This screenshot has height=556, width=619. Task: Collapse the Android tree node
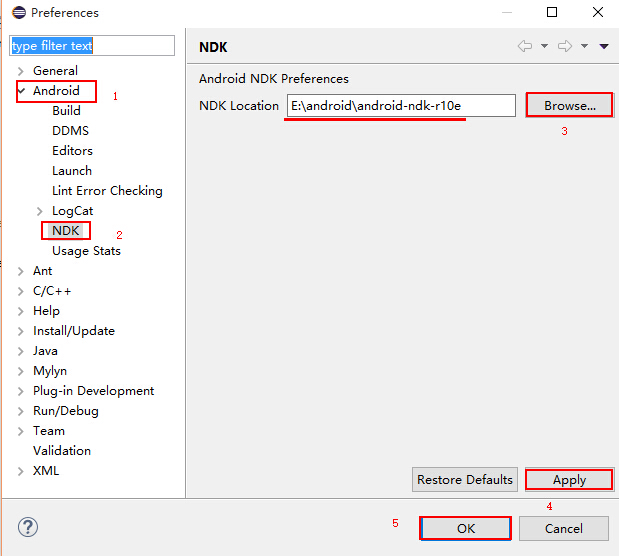(x=21, y=91)
